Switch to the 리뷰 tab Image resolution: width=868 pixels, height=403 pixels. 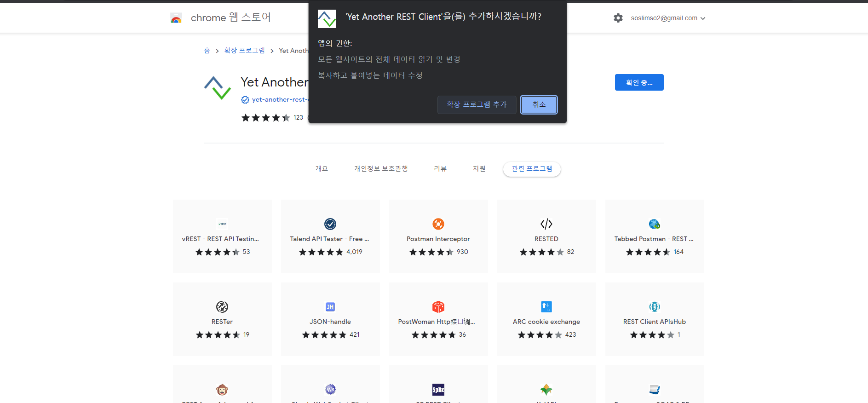[440, 169]
